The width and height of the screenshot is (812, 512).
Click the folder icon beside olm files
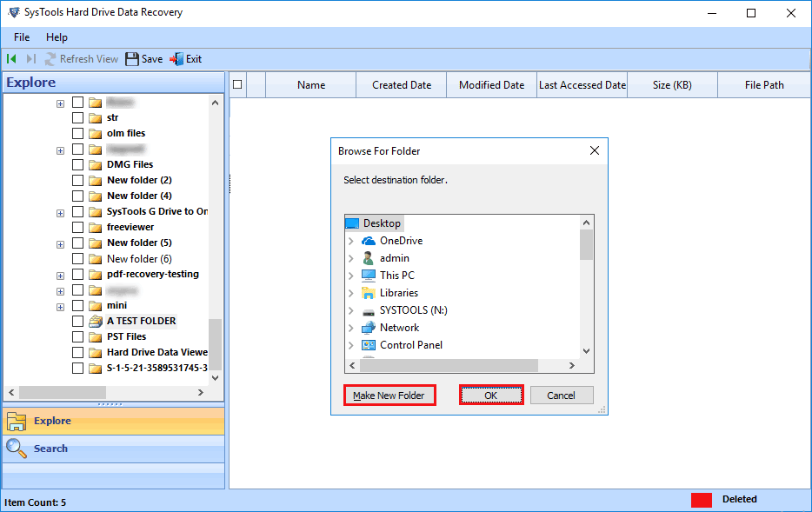point(96,134)
